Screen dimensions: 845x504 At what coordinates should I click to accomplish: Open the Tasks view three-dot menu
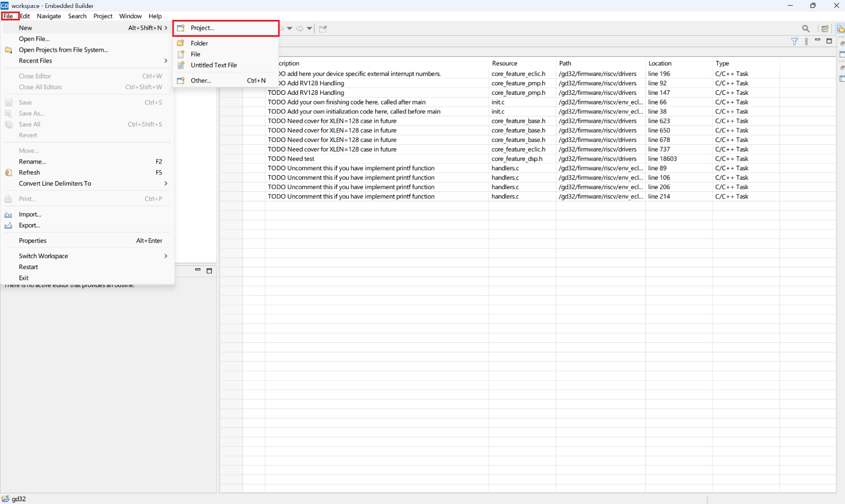pyautogui.click(x=806, y=41)
